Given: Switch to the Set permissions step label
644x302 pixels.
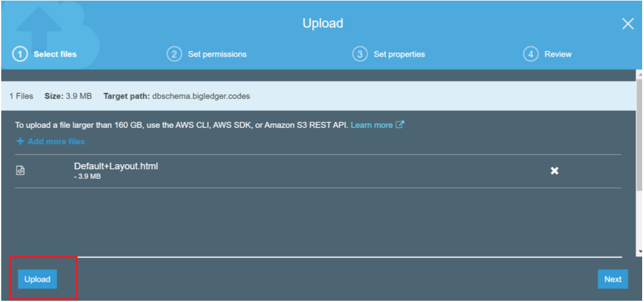Looking at the screenshot, I should coord(217,54).
